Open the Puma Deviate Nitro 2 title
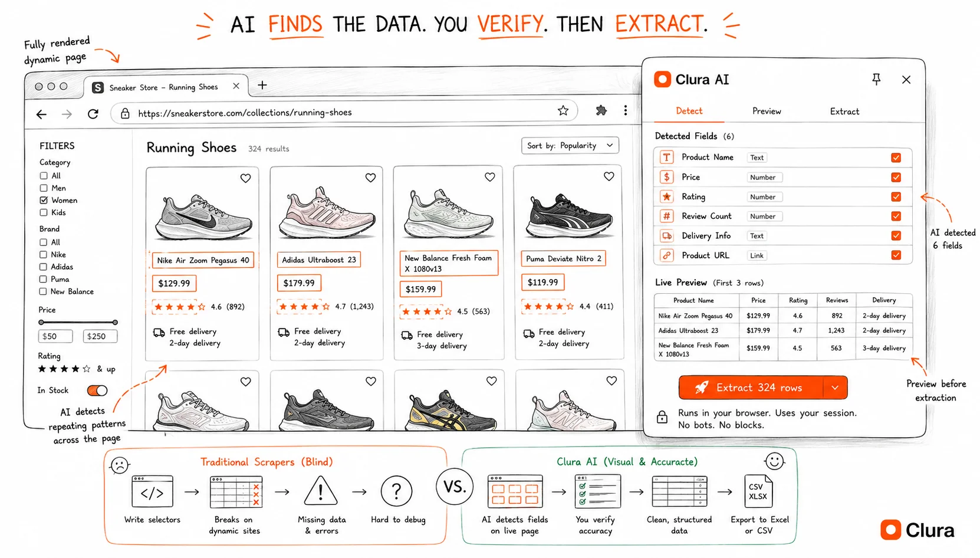Viewport: 980px width, 558px height. [x=564, y=258]
